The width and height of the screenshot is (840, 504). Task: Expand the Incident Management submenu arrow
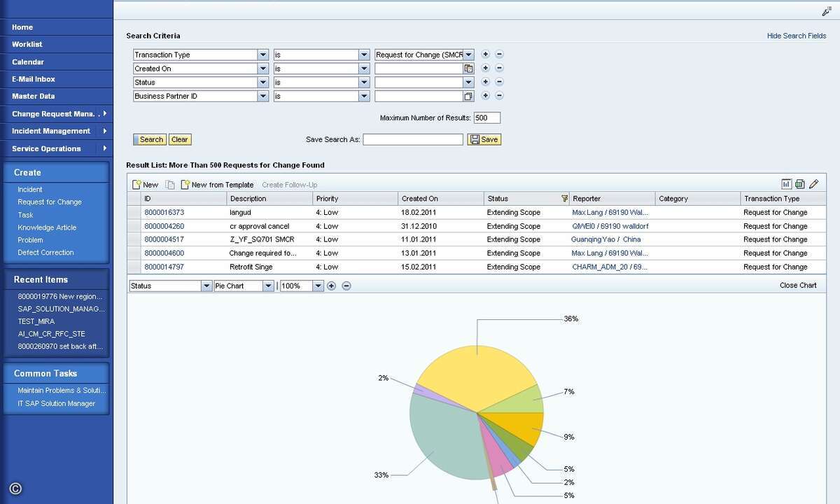coord(104,131)
